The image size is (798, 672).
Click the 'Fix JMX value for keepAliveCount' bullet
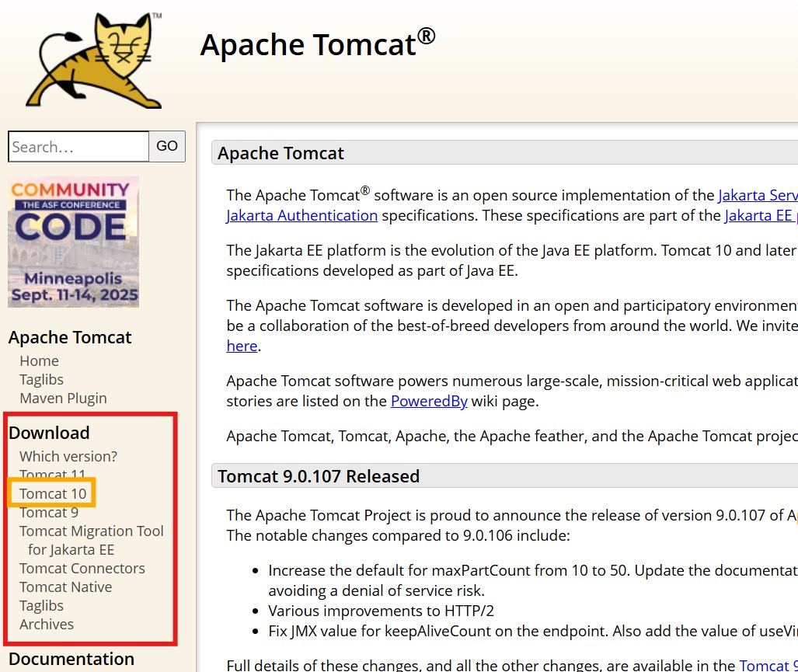pyautogui.click(x=533, y=631)
